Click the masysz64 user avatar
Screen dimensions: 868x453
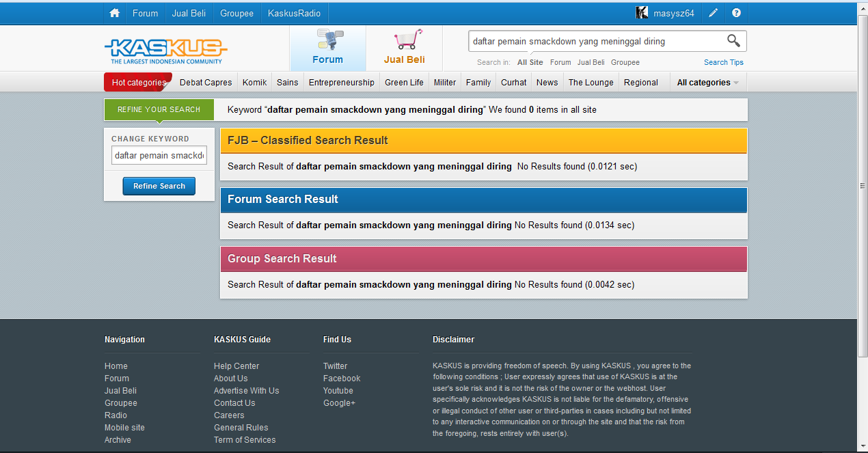642,13
